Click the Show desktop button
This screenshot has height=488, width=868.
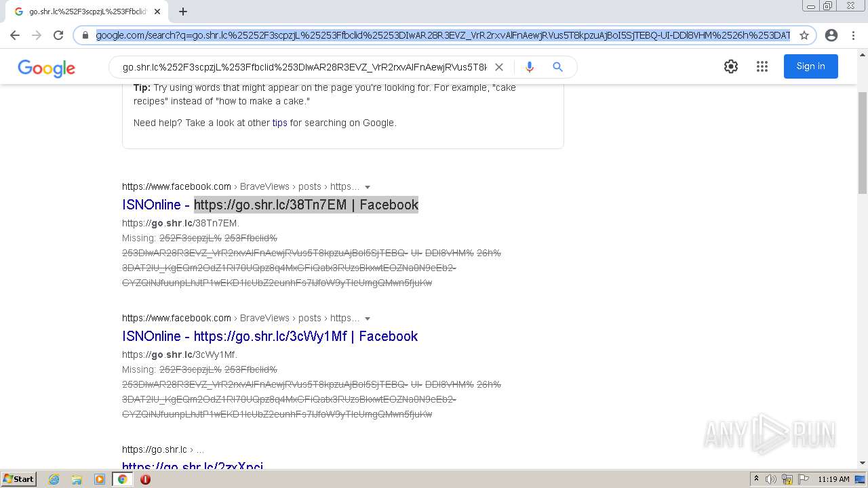pos(861,479)
